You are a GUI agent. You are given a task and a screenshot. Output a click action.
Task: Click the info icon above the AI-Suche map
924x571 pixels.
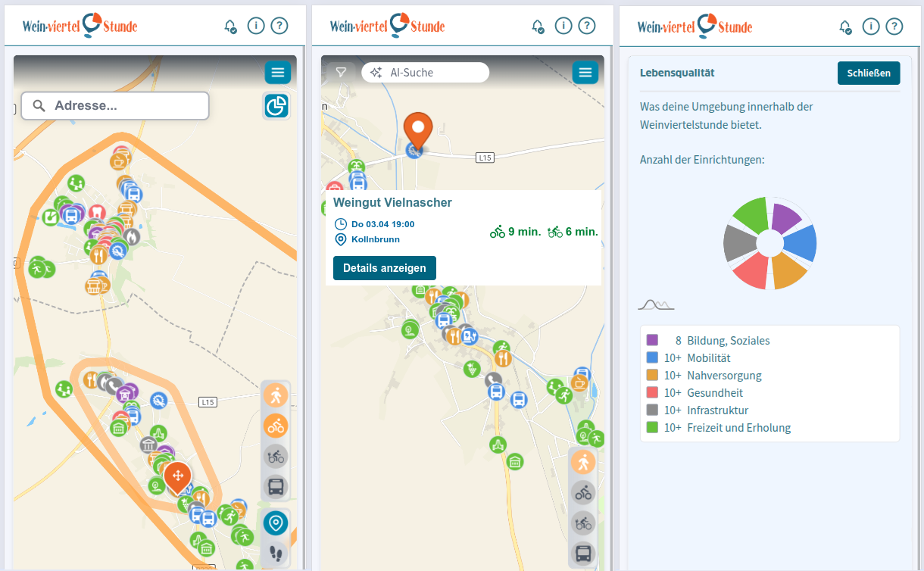tap(563, 27)
